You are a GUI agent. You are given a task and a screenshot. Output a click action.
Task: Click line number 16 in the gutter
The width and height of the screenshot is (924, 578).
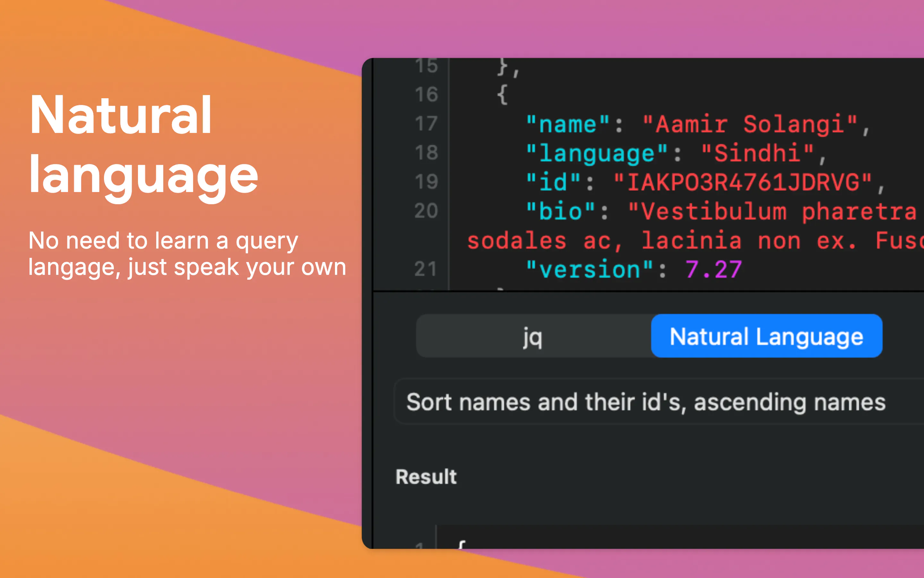coord(426,94)
